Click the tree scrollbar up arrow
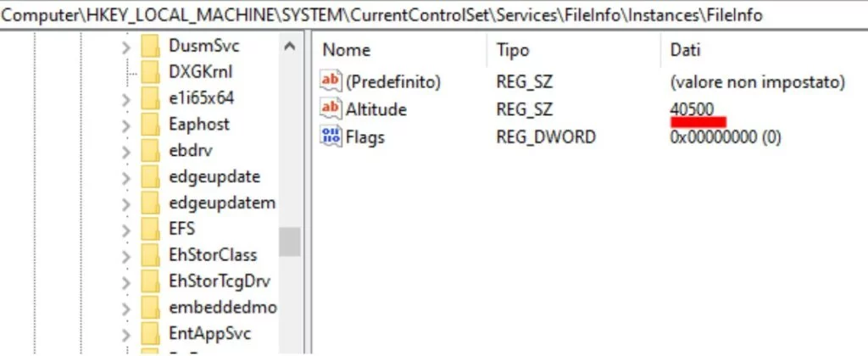868x356 pixels. pos(290,46)
